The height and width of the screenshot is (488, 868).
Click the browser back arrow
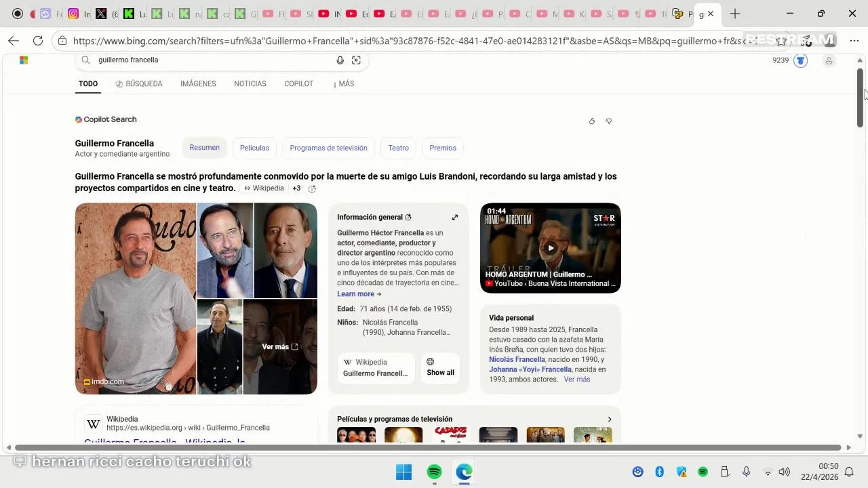point(14,41)
